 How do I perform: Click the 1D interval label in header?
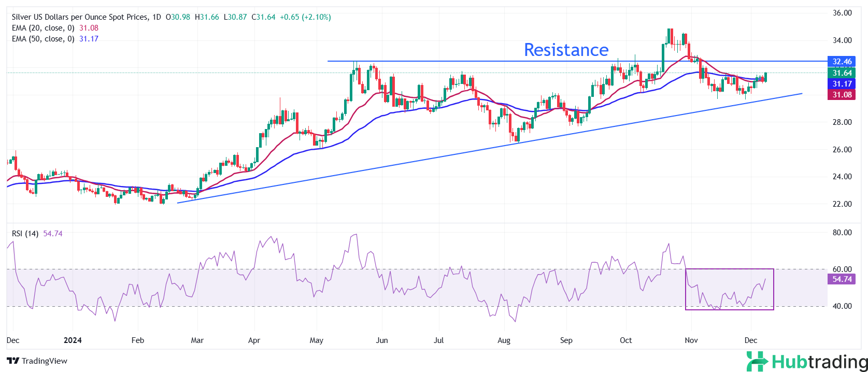pyautogui.click(x=156, y=17)
